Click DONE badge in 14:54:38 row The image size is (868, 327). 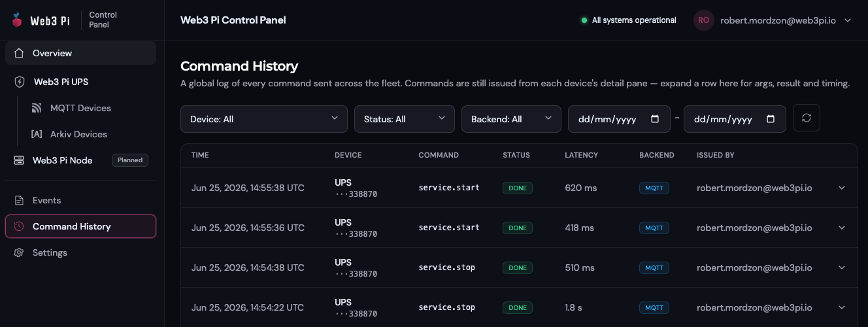point(518,268)
